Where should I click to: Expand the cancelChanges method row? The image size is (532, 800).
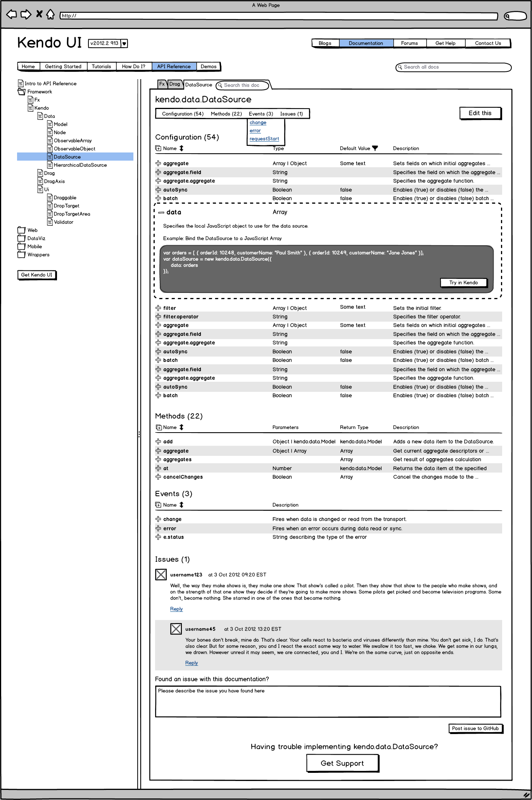coord(158,477)
